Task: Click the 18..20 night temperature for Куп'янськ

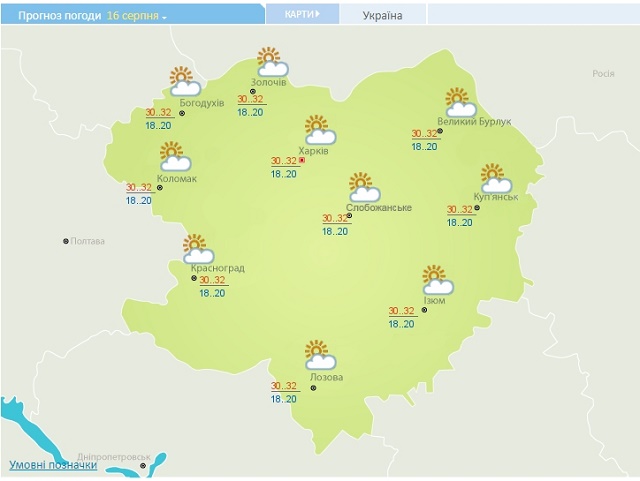Action: (x=460, y=223)
